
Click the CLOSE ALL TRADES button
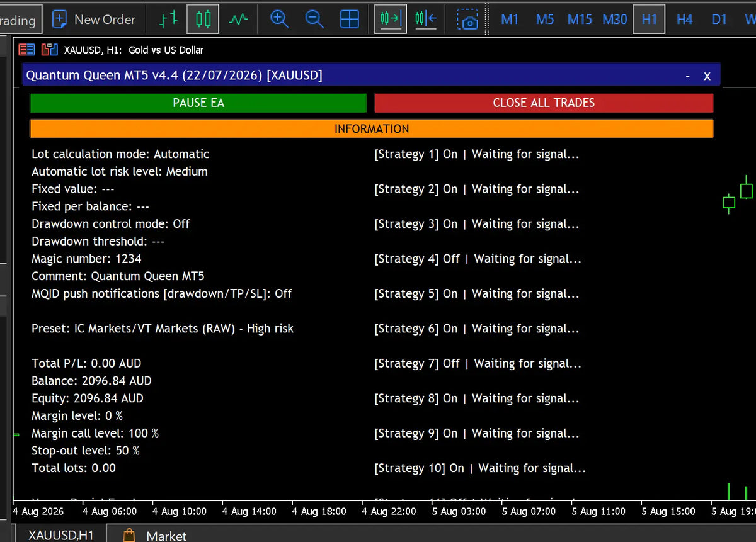click(x=544, y=103)
